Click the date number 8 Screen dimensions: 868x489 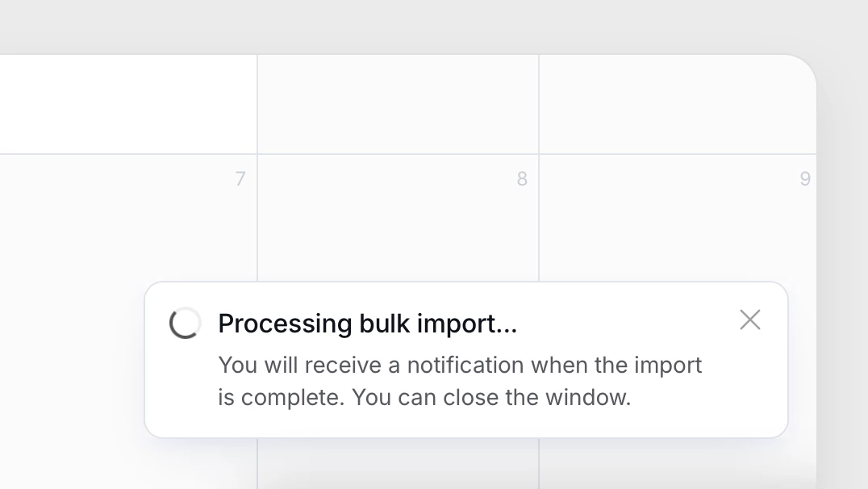[522, 179]
